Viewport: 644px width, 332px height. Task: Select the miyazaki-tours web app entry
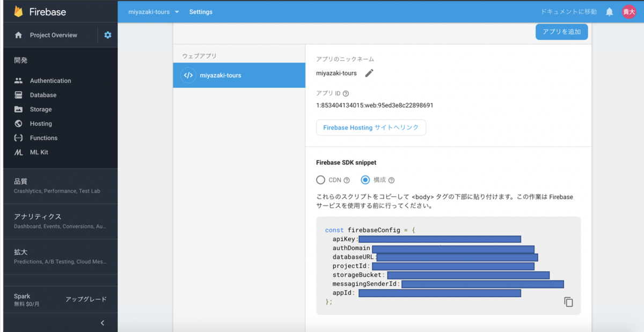(239, 75)
